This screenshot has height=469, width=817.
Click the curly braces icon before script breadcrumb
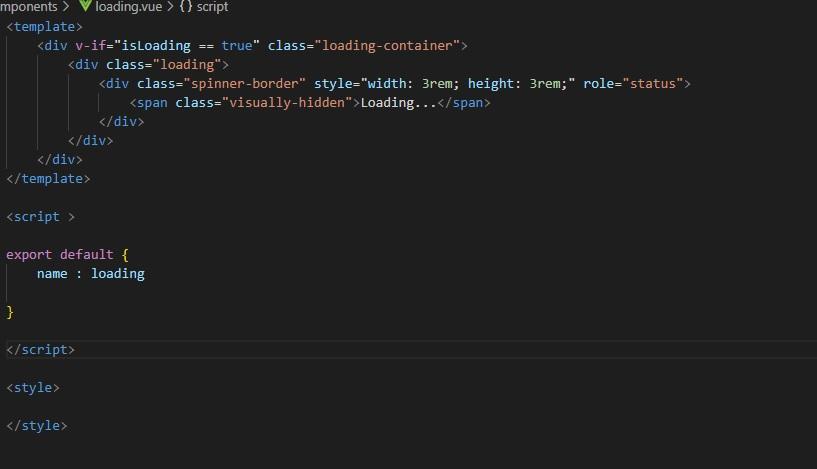[186, 7]
